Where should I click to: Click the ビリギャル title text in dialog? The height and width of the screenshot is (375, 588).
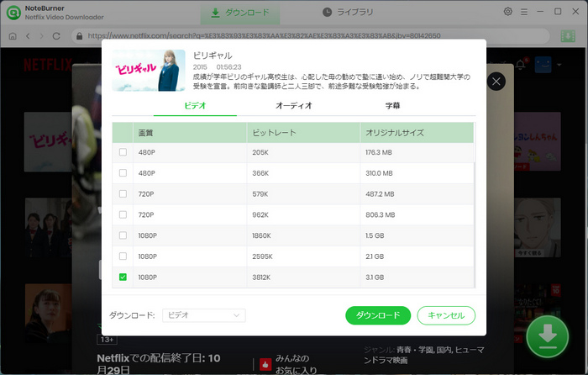tap(213, 55)
